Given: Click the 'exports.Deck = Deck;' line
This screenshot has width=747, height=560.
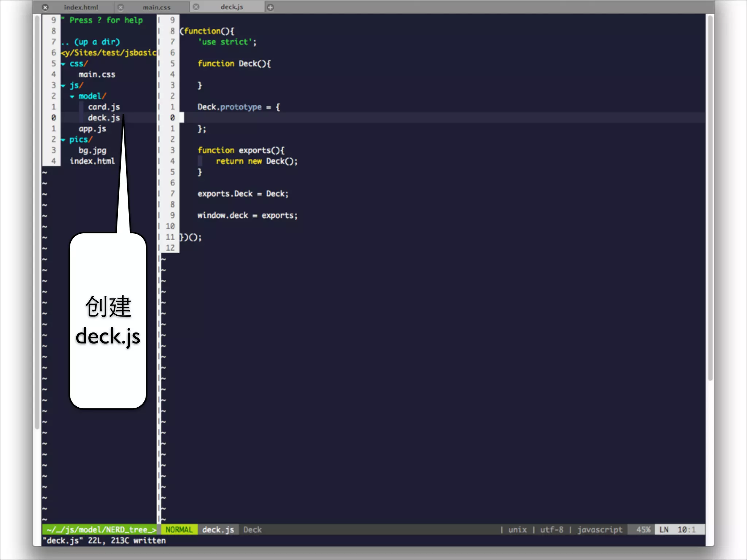Looking at the screenshot, I should (x=243, y=194).
